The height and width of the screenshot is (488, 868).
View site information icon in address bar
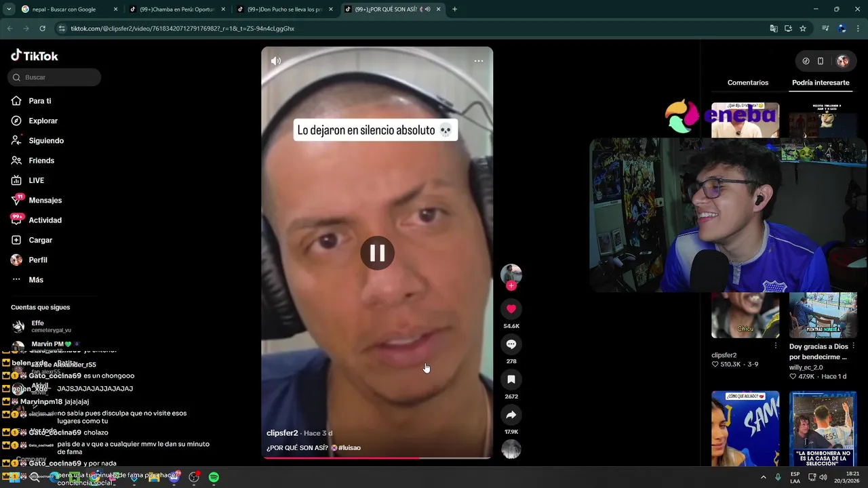[62, 28]
